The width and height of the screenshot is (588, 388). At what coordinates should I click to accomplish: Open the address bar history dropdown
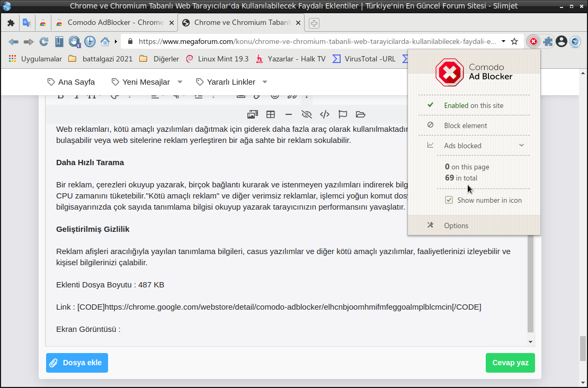coord(503,42)
